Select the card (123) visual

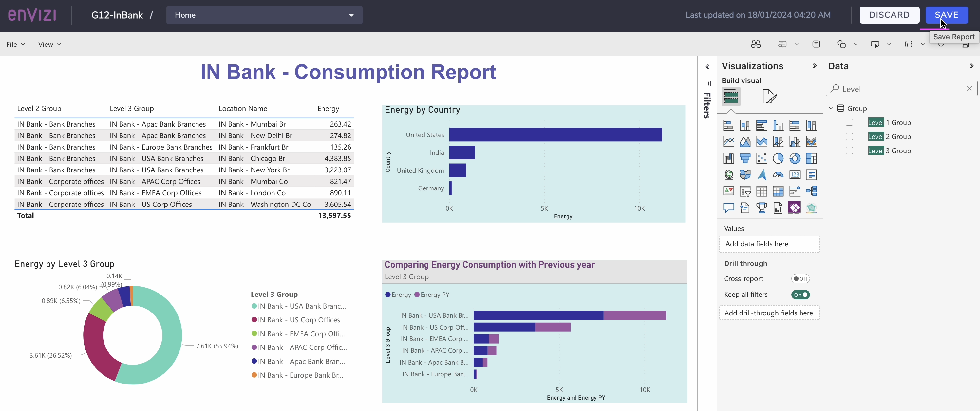point(795,174)
